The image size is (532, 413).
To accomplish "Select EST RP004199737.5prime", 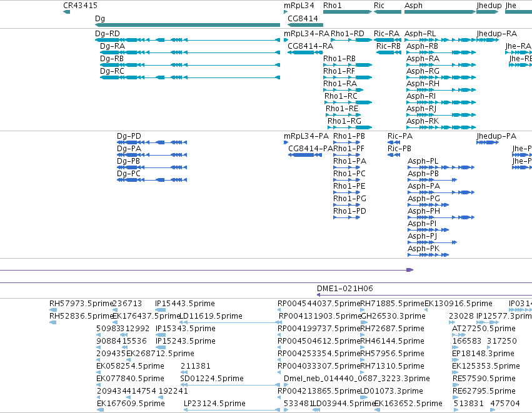I will [x=279, y=335].
